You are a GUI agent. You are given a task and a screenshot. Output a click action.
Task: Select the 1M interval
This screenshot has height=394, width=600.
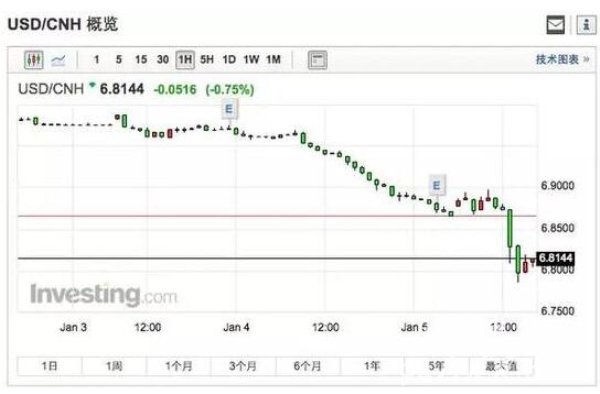click(x=273, y=60)
